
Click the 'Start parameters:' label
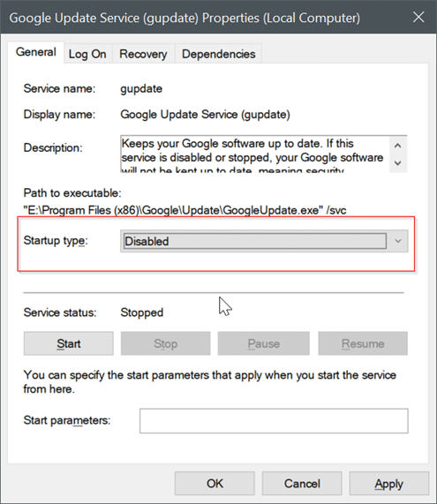[67, 420]
